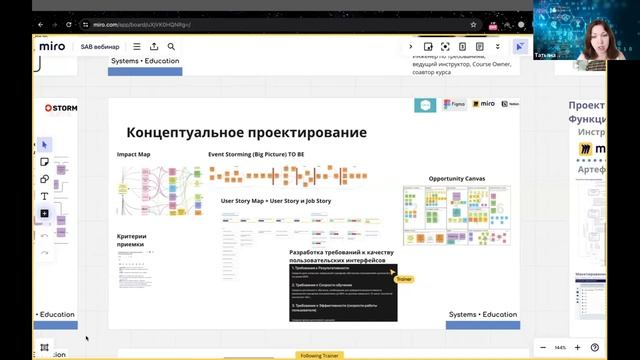The width and height of the screenshot is (640, 360).
Task: Select the arrow Select tool
Action: 44,145
